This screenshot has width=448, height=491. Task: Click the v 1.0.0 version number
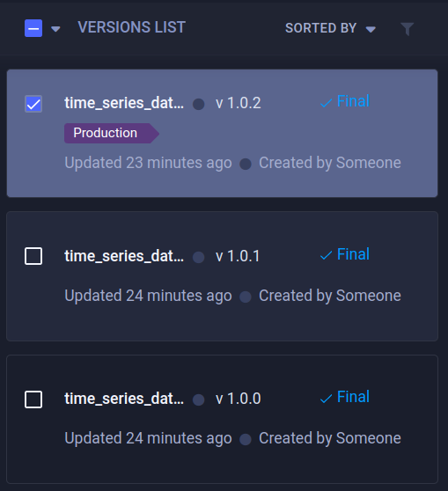(x=239, y=399)
